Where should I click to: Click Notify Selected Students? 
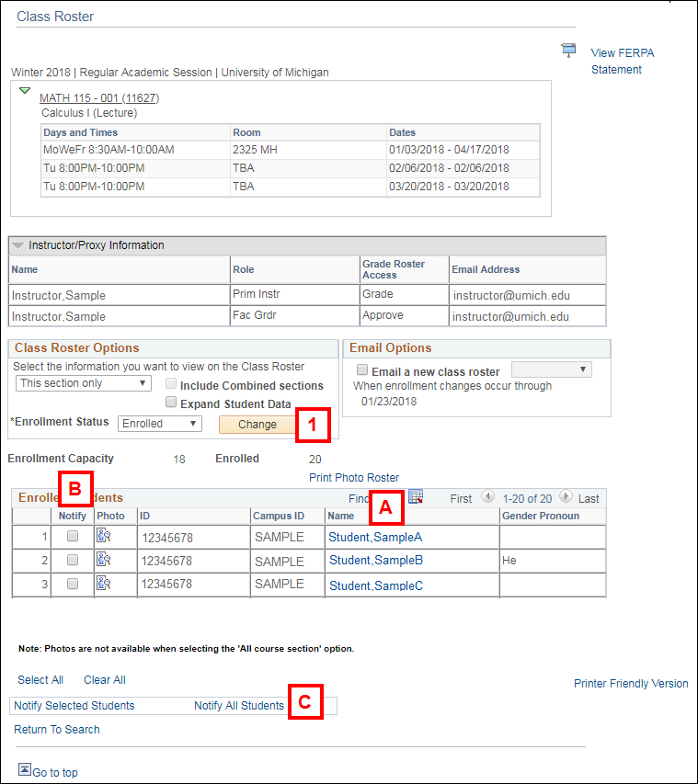pos(74,706)
